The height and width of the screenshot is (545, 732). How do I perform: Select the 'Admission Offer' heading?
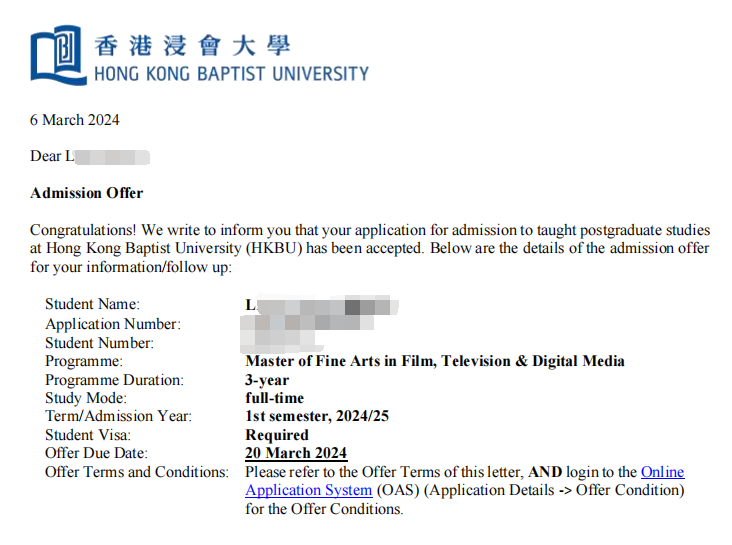(87, 193)
